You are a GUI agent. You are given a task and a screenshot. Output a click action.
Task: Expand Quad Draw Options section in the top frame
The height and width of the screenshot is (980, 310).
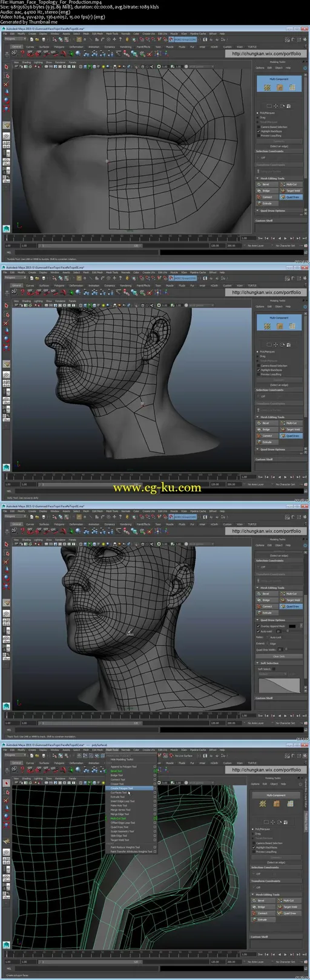pos(257,211)
